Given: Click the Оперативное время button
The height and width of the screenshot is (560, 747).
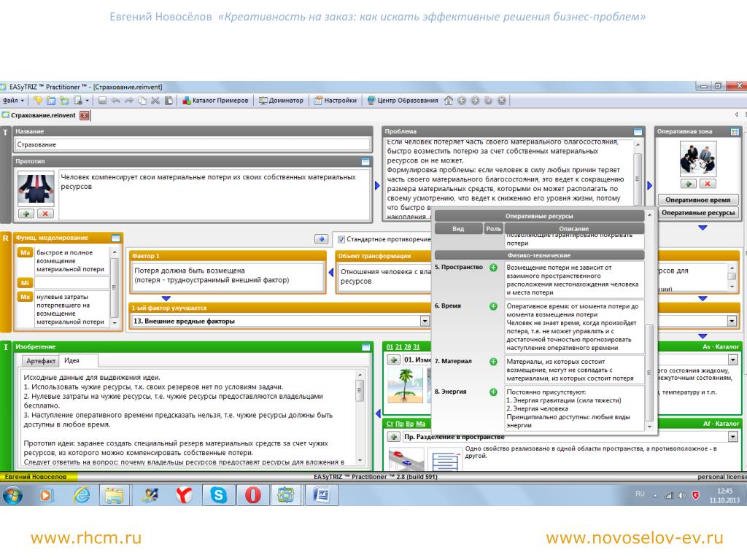Looking at the screenshot, I should point(697,200).
